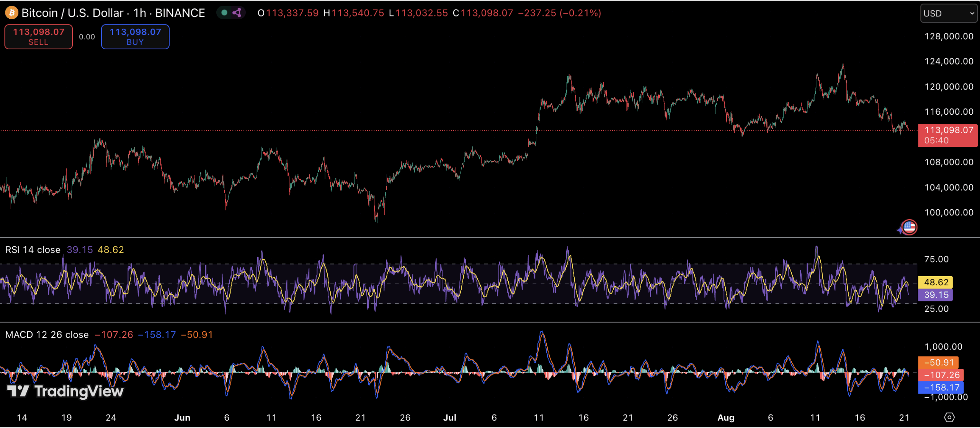Screen dimensions: 980x428
Task: Select the MACD 12 26 close legend
Action: tap(47, 335)
